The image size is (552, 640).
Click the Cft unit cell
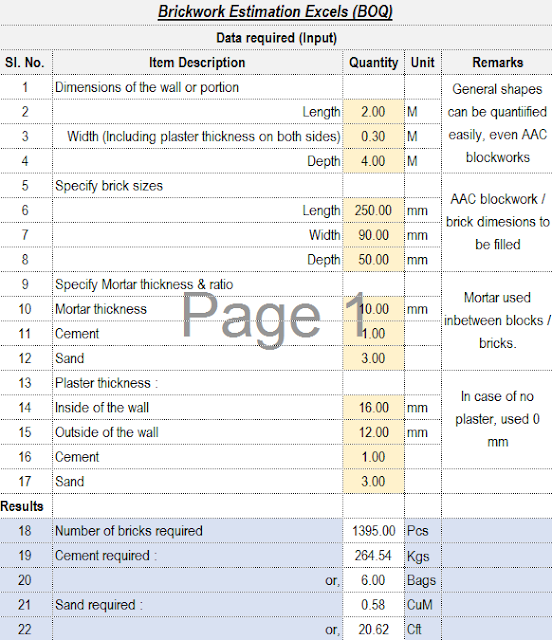point(423,629)
